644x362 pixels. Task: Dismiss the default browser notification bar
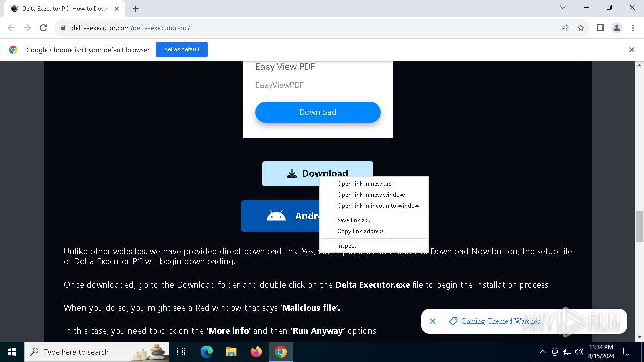click(x=631, y=49)
